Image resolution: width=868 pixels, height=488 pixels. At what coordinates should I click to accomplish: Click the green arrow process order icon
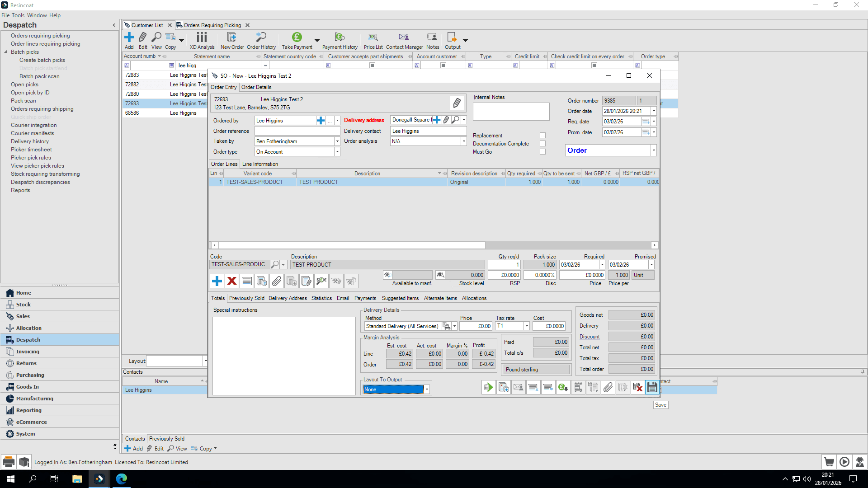[x=488, y=387]
